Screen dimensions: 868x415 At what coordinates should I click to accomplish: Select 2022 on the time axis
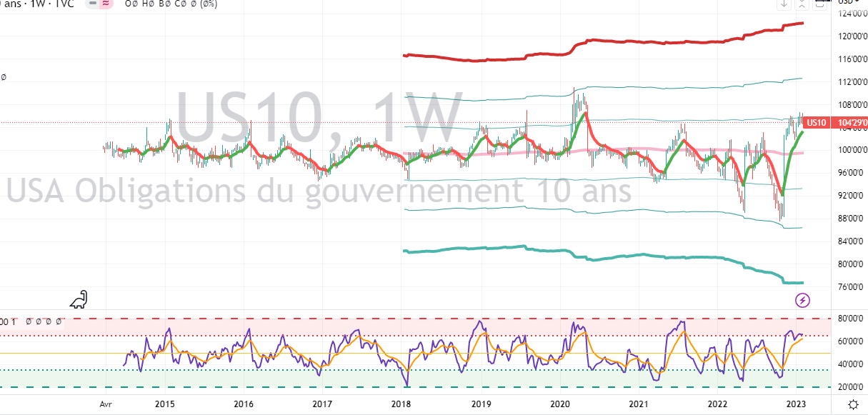click(717, 403)
